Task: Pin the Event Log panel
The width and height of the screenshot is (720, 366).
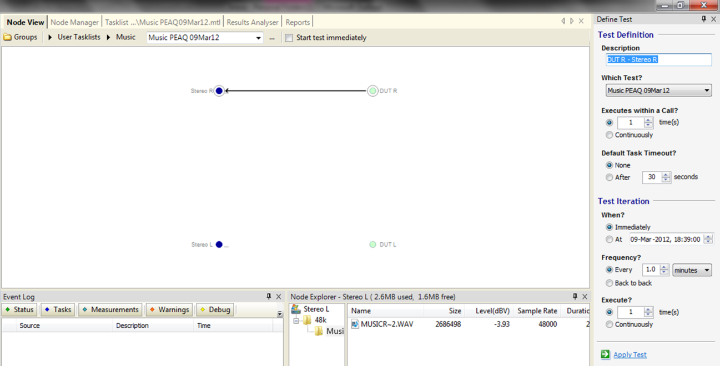Action: click(269, 297)
